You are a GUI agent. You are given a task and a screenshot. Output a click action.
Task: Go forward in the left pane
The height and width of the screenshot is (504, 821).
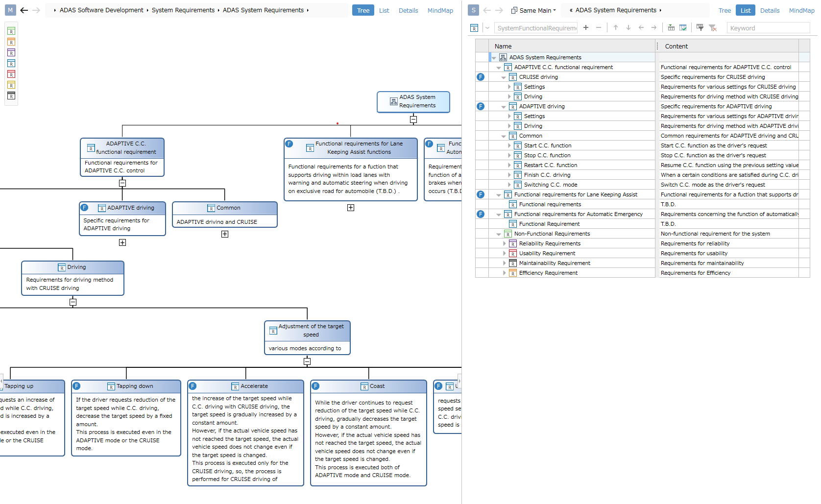(x=36, y=10)
